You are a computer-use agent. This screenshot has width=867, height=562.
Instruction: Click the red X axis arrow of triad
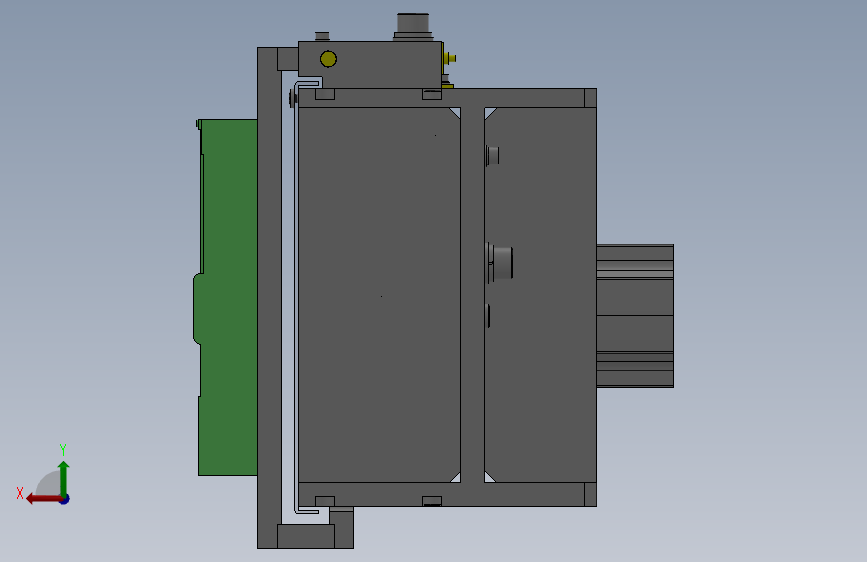point(43,499)
